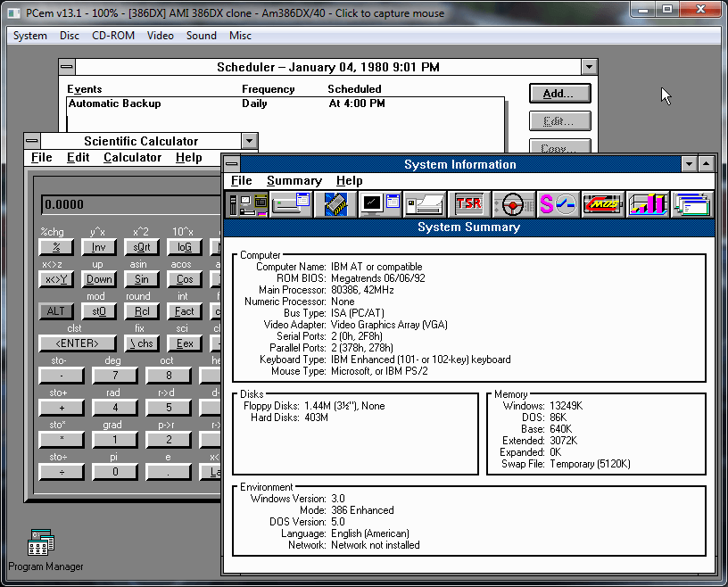Click the calculator Fact button
728x587 pixels.
pos(185,311)
